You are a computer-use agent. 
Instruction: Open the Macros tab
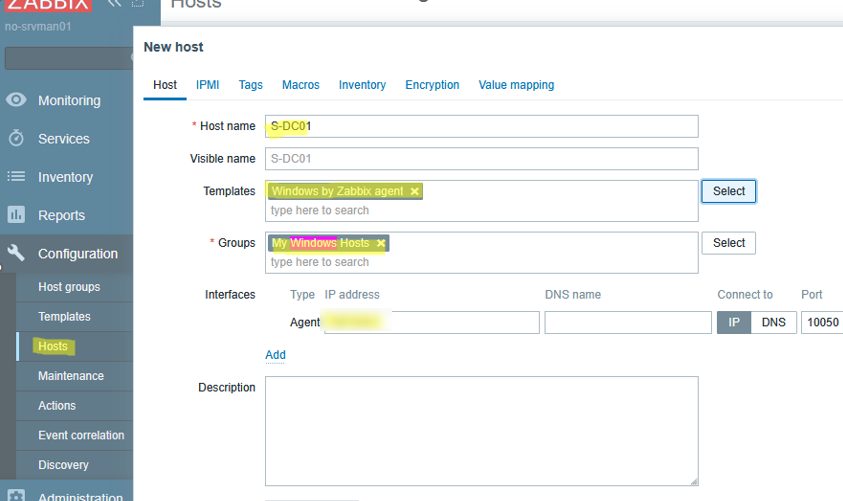[300, 85]
